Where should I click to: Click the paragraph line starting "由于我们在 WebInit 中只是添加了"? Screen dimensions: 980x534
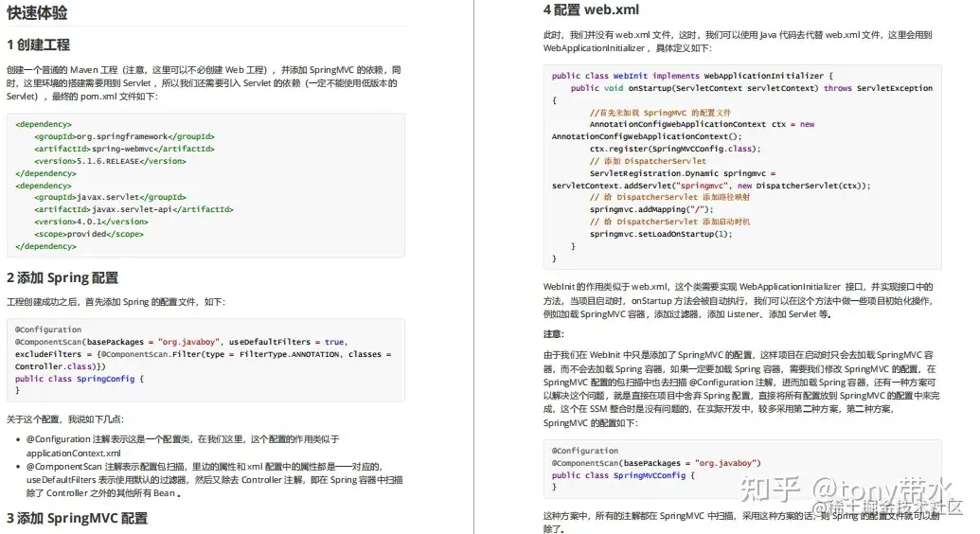(738, 354)
